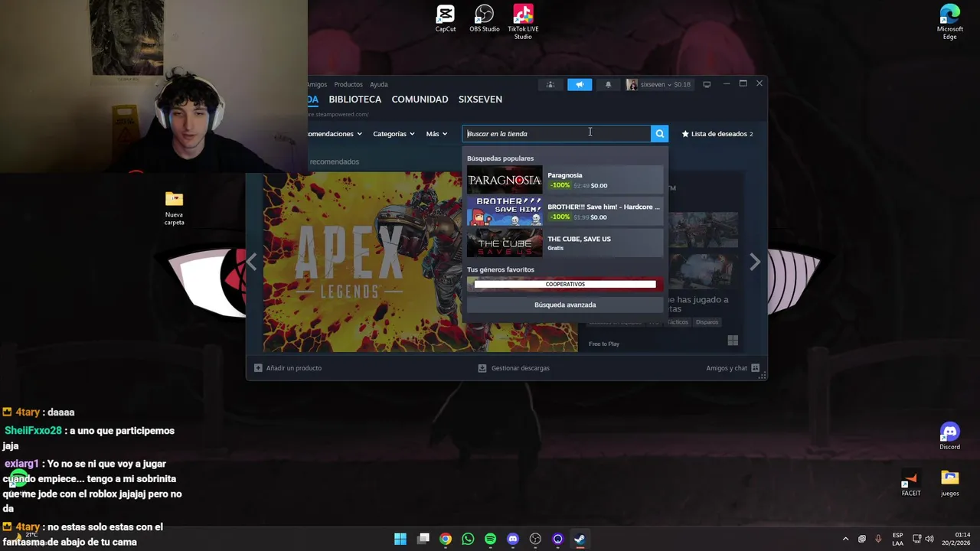Switch to Steam from the taskbar
Image resolution: width=980 pixels, height=551 pixels.
pyautogui.click(x=580, y=539)
